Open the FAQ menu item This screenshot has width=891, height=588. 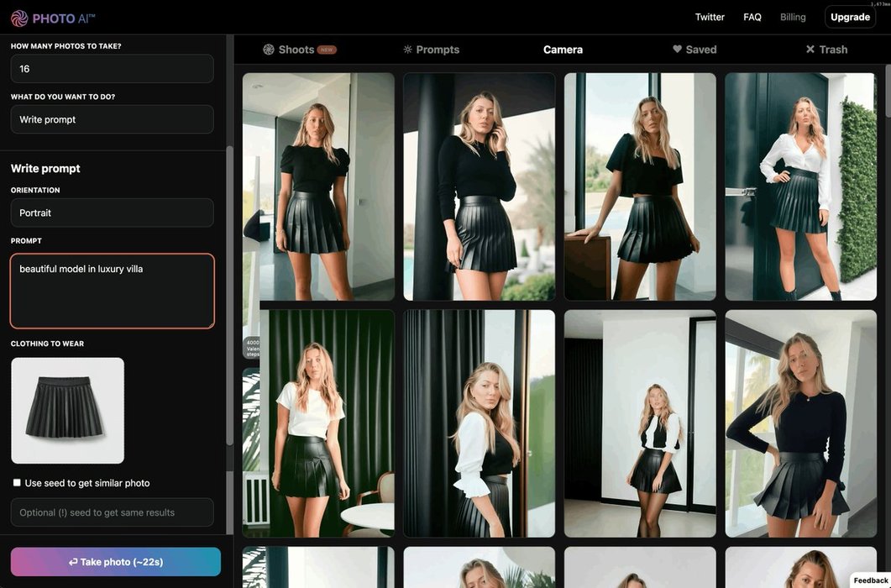pyautogui.click(x=752, y=17)
